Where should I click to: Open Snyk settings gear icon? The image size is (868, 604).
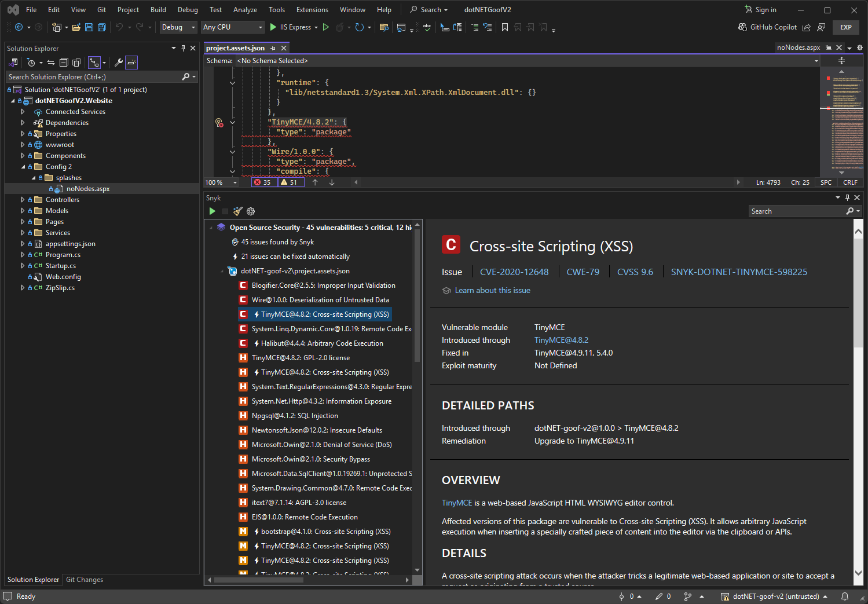(251, 211)
